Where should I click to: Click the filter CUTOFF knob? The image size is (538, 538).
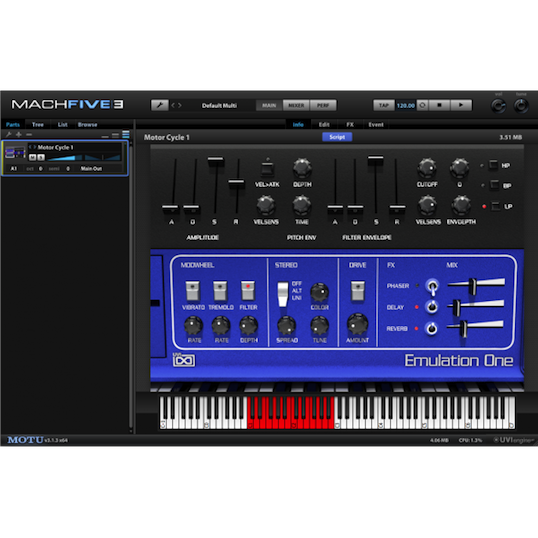[x=427, y=168]
